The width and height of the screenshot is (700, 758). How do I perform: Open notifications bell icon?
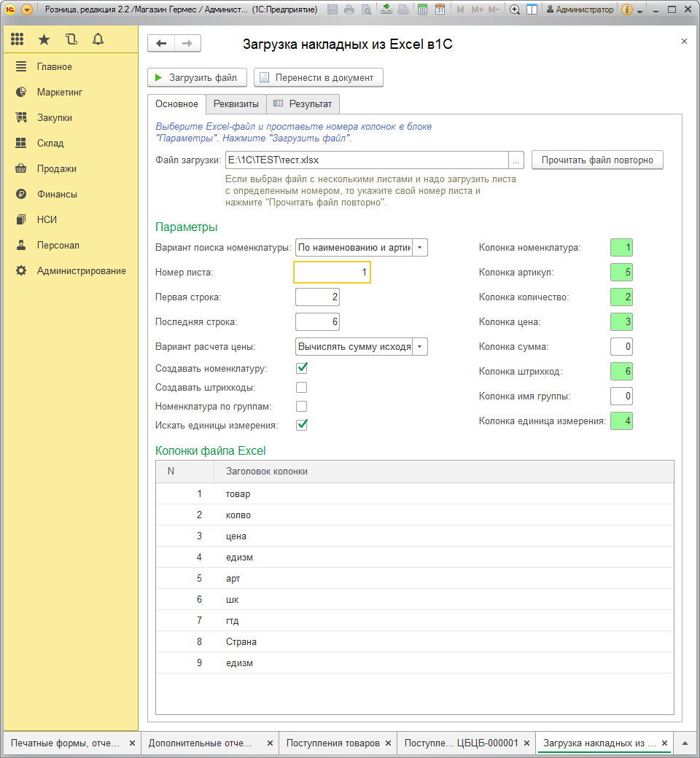click(x=98, y=39)
